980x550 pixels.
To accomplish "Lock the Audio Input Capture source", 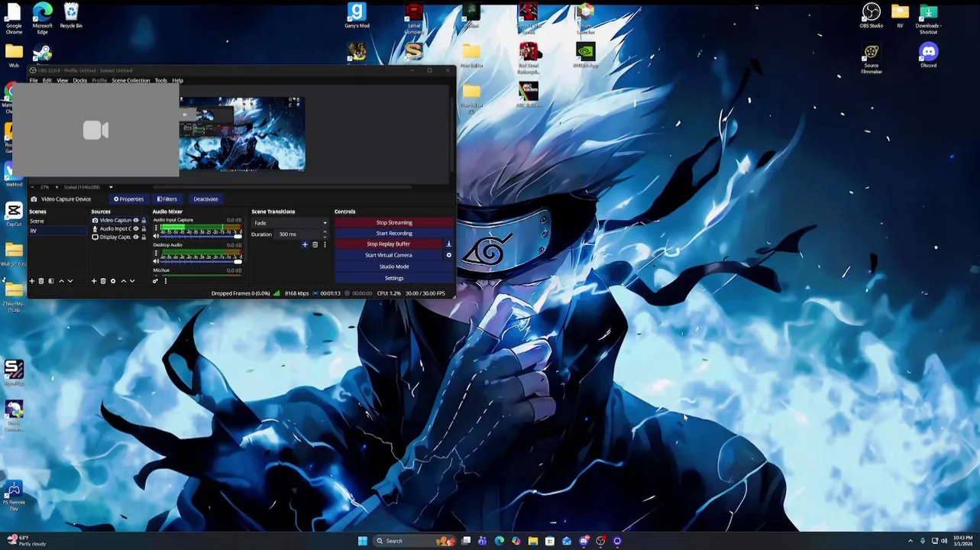I will 144,228.
